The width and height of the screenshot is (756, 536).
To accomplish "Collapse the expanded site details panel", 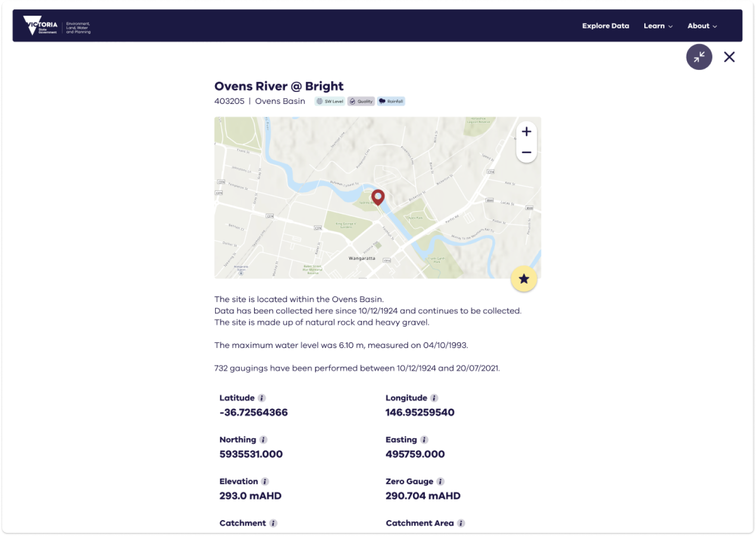I will (x=699, y=57).
